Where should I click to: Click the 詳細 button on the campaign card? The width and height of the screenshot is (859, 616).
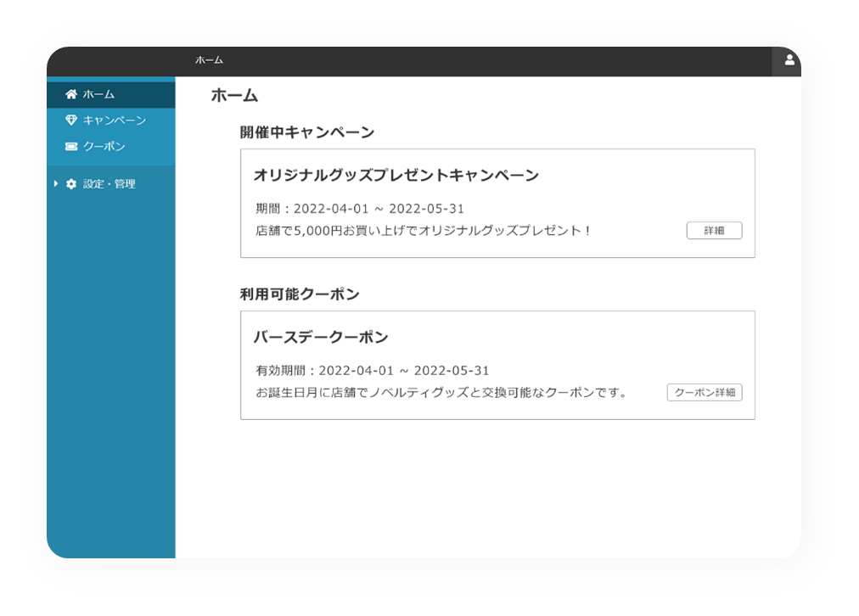(x=715, y=231)
